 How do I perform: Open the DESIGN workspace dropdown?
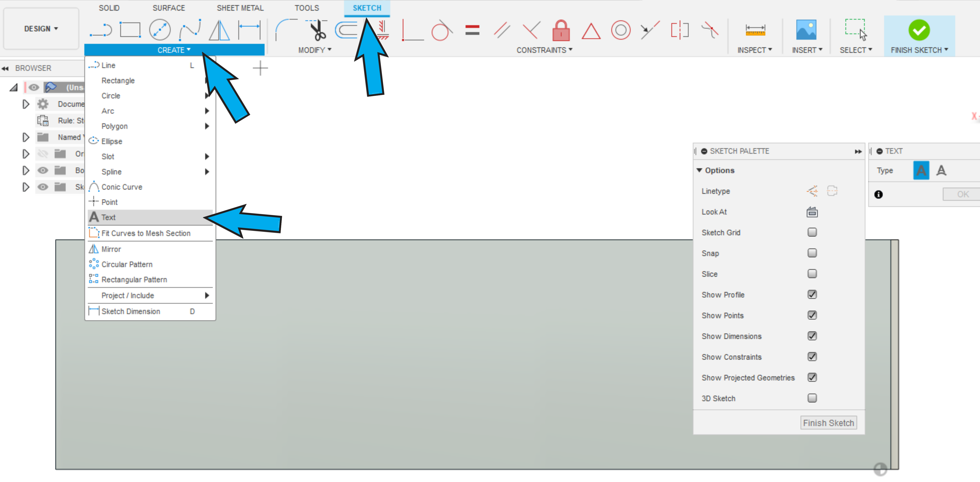click(41, 29)
